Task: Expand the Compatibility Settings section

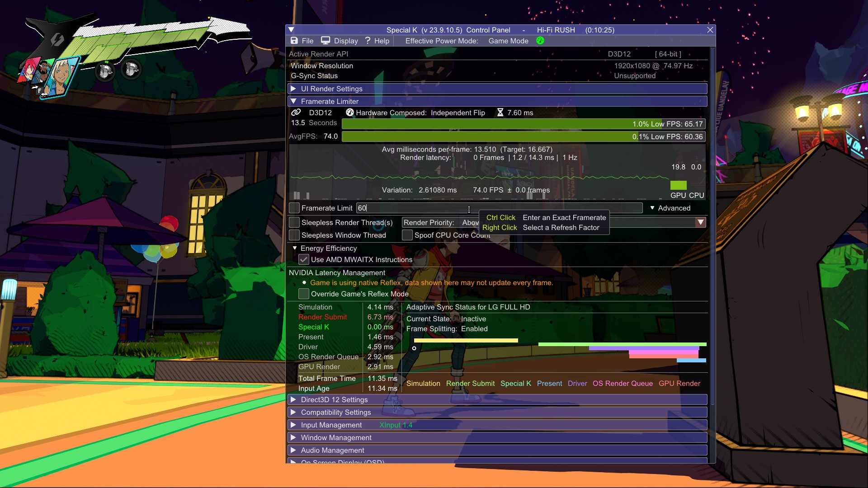Action: point(335,413)
